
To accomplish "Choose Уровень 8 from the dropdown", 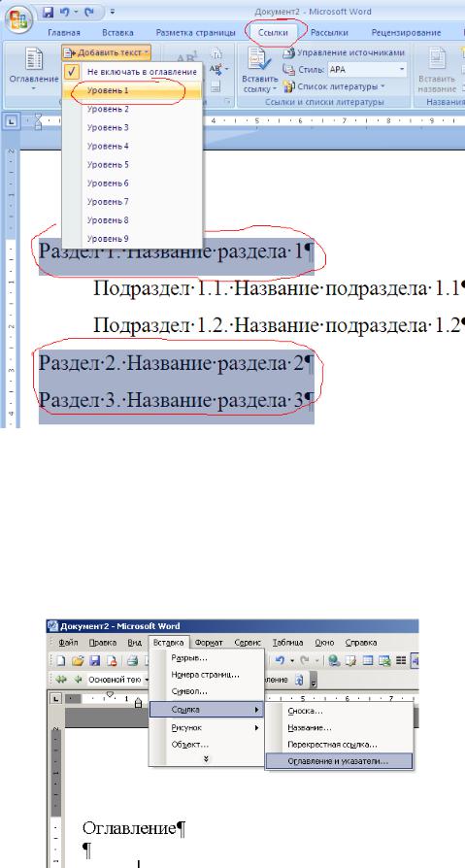I will (132, 220).
